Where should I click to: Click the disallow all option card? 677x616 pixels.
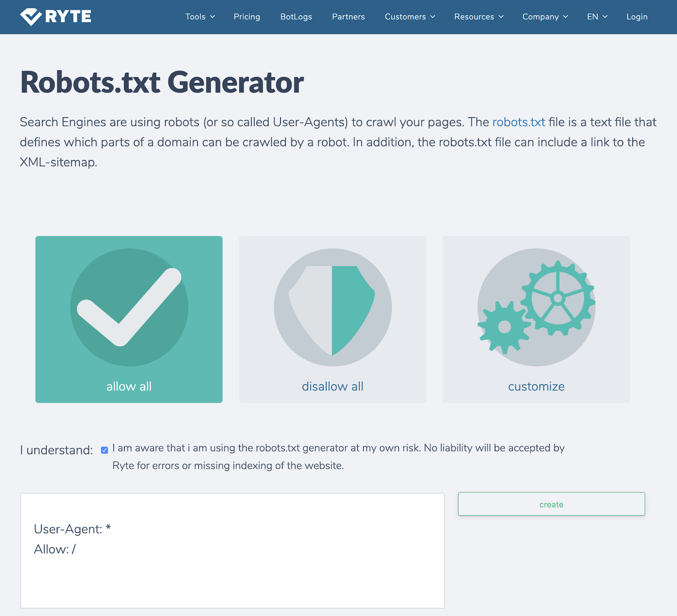click(x=332, y=319)
